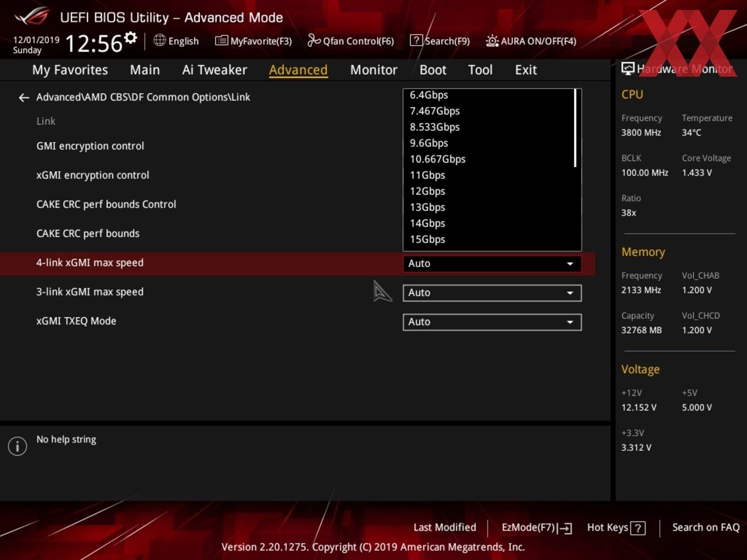Click the 12/01/2019 Sunday date
This screenshot has height=560, width=747.
36,45
